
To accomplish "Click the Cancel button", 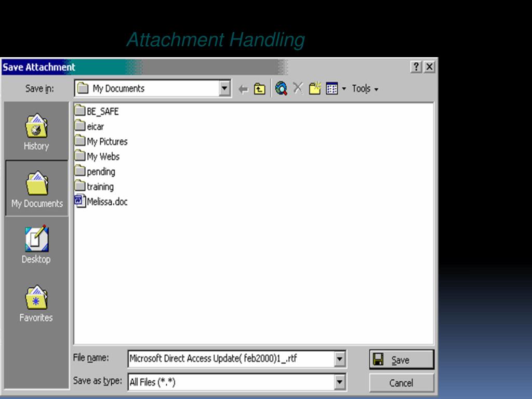I will pyautogui.click(x=402, y=383).
